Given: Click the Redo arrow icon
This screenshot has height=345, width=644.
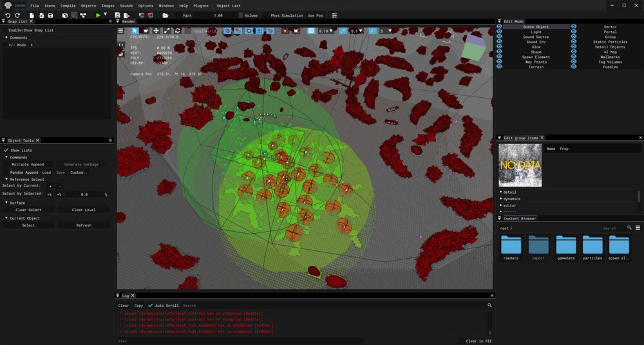Looking at the screenshot, I should (x=17, y=15).
